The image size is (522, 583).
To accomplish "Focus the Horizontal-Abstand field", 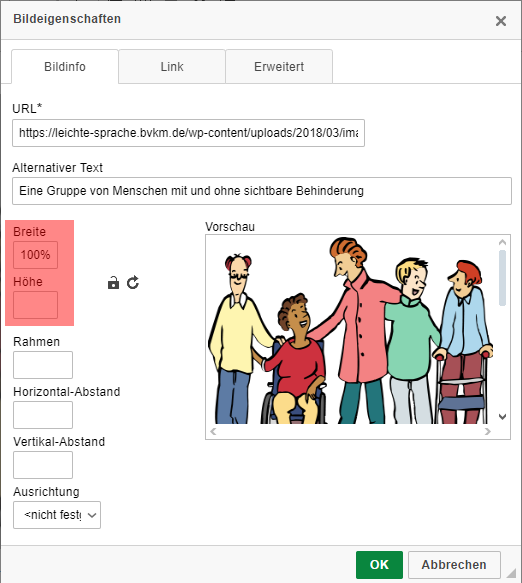I will pos(43,415).
